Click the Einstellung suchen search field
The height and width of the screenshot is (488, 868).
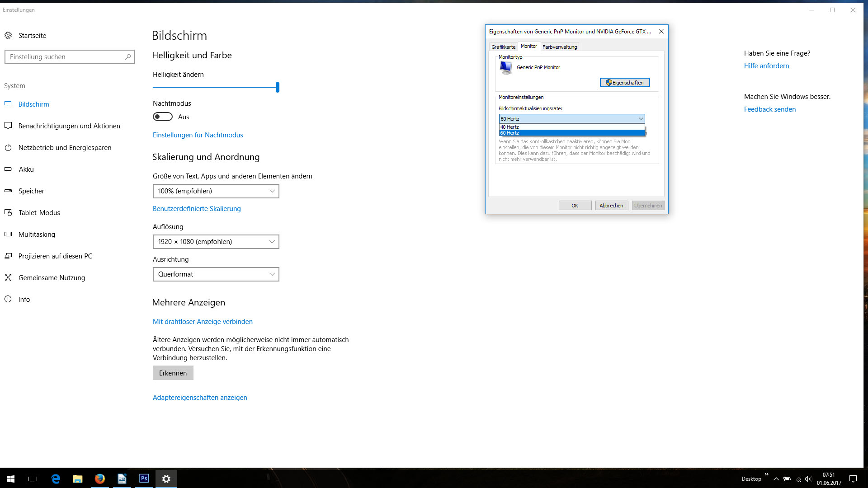tap(66, 57)
